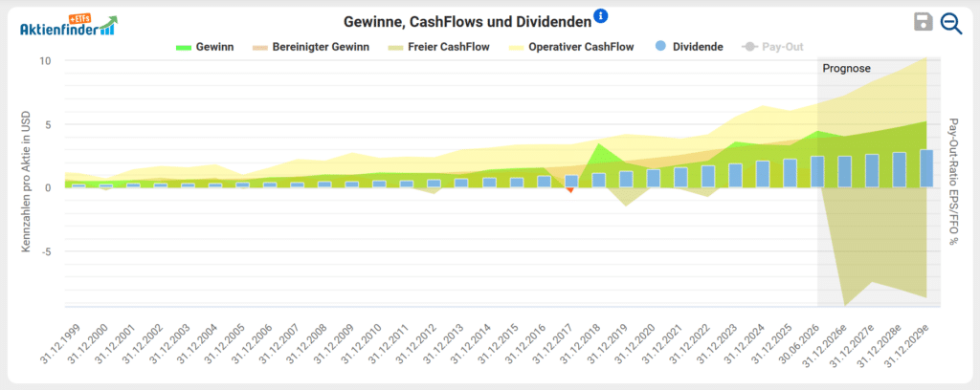Screen dimensions: 980x390
Task: Click the dividend bar for 31.12.2029e
Action: tap(926, 168)
